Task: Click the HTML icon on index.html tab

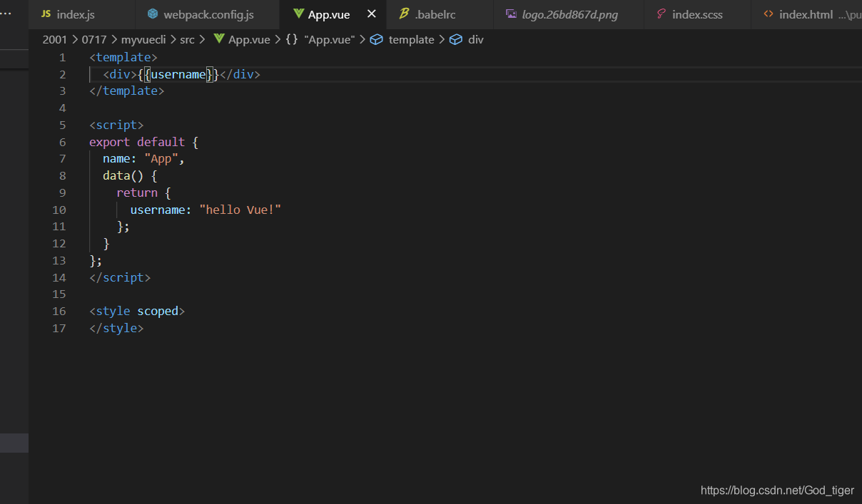Action: point(769,14)
